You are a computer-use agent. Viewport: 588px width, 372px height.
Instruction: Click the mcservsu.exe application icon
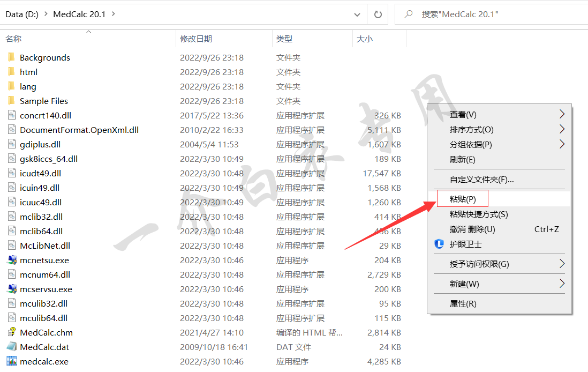point(12,289)
